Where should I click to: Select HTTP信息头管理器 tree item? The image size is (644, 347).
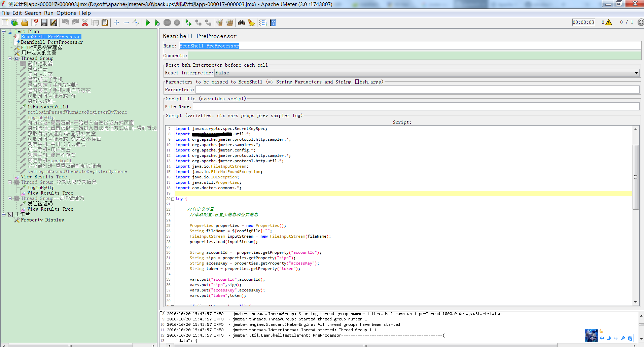(x=41, y=47)
